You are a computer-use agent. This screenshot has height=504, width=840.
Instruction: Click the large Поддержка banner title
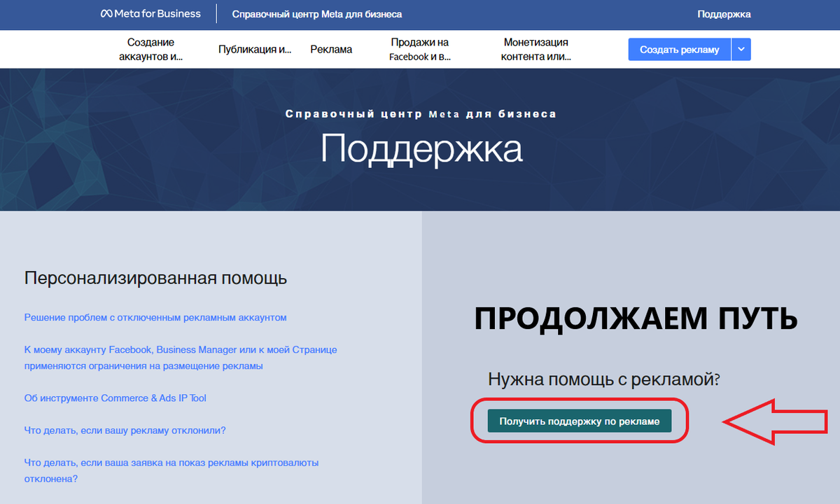pyautogui.click(x=421, y=150)
